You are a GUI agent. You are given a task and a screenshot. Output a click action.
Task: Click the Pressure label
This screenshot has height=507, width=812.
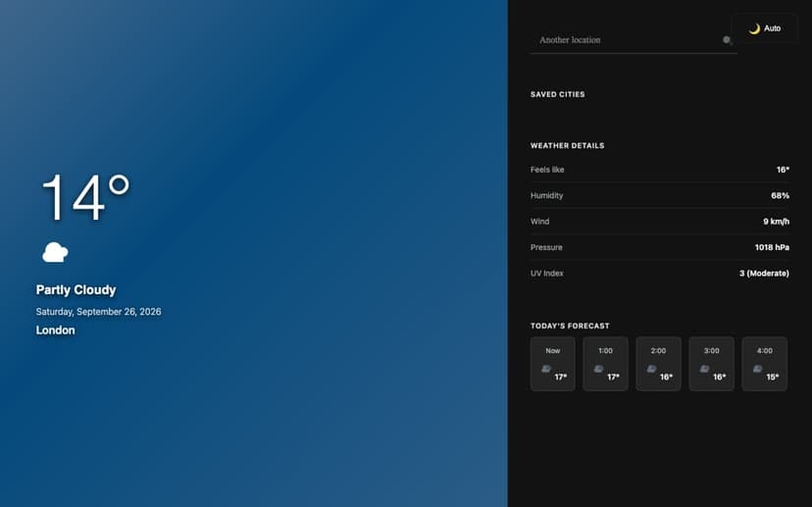coord(546,247)
